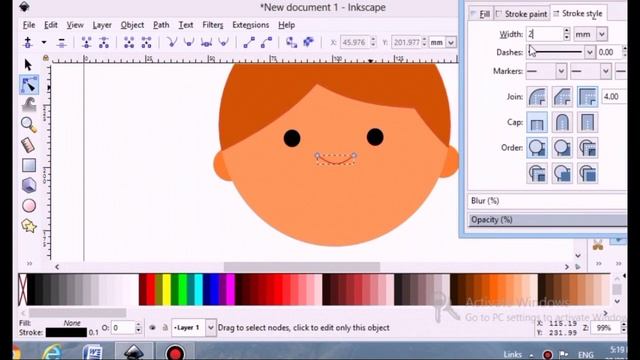Select the Zoom magnifier tool
This screenshot has width=640, height=360.
pos(29,124)
